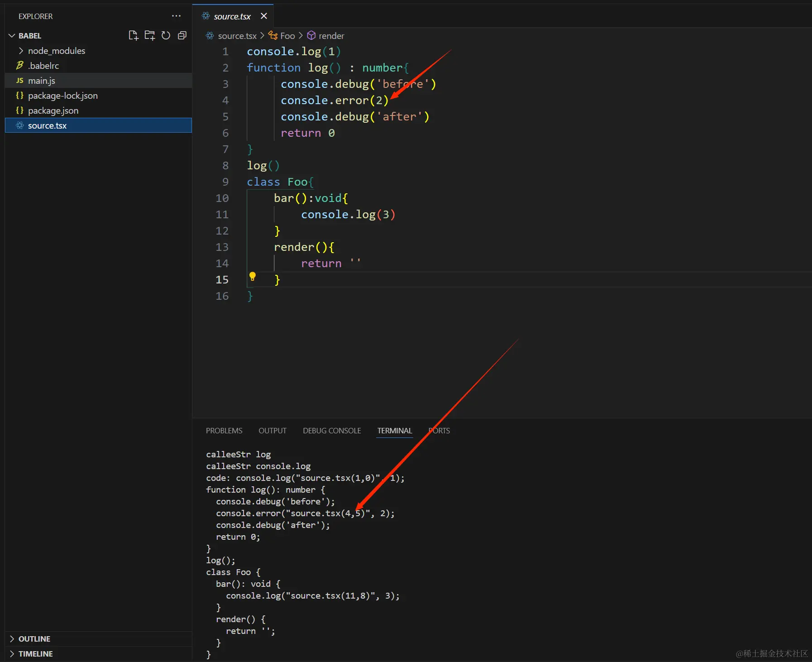812x662 pixels.
Task: Click the 'class Foo{' declaration in editor
Action: click(x=280, y=182)
